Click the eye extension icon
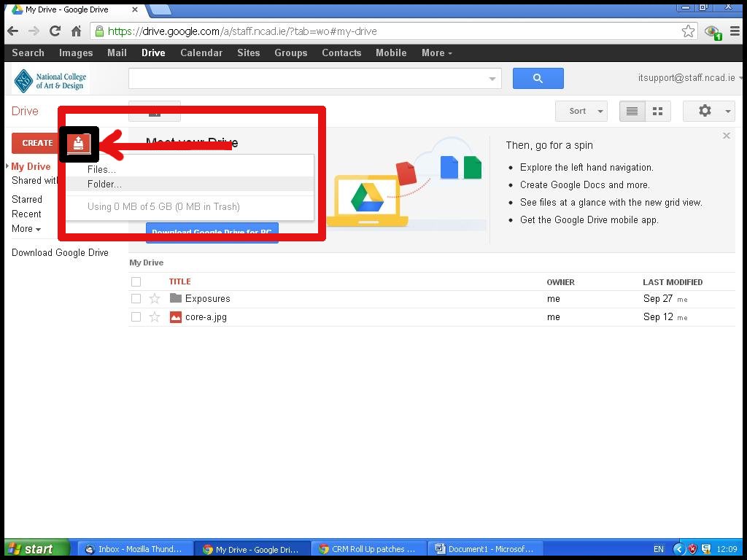The width and height of the screenshot is (747, 560). coord(713,32)
